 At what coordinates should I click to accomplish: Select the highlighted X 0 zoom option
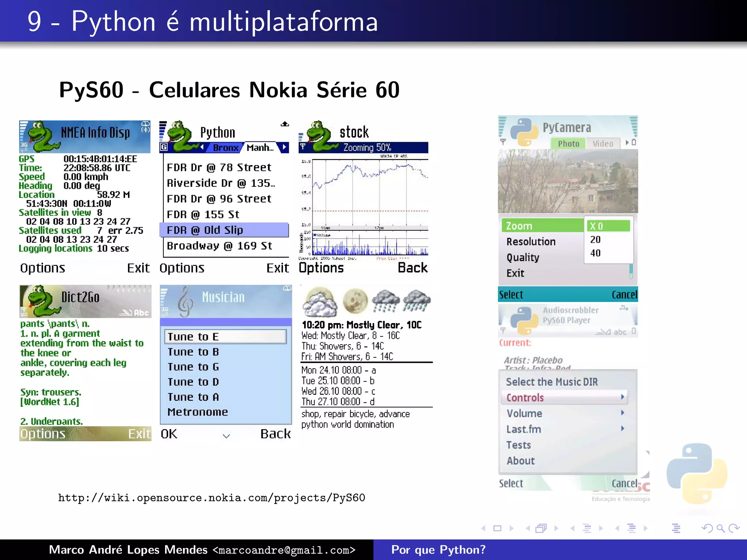[608, 226]
